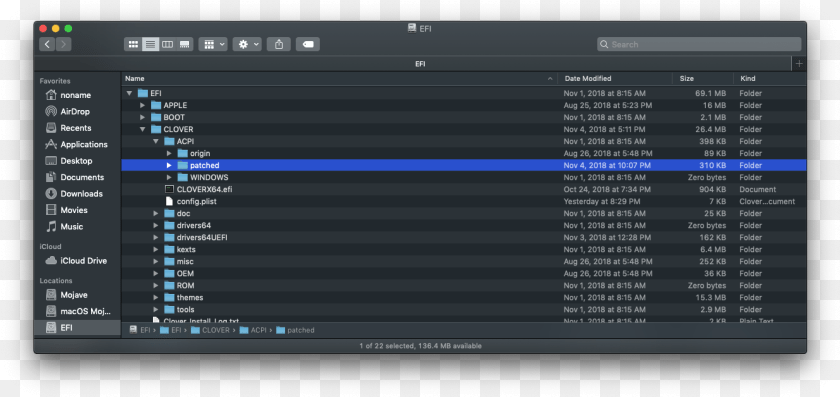Click the Share toolbar button
This screenshot has height=397, width=840.
point(279,44)
